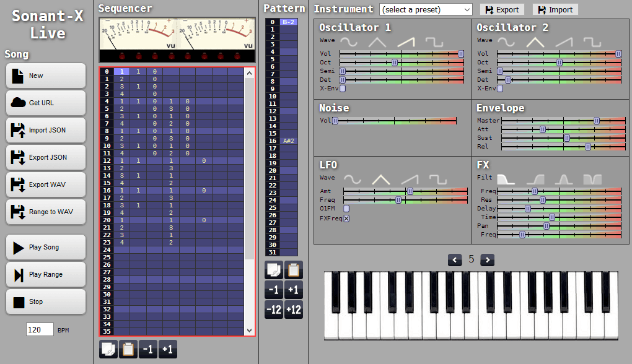Select sine wave for Oscillator 1

(349, 42)
